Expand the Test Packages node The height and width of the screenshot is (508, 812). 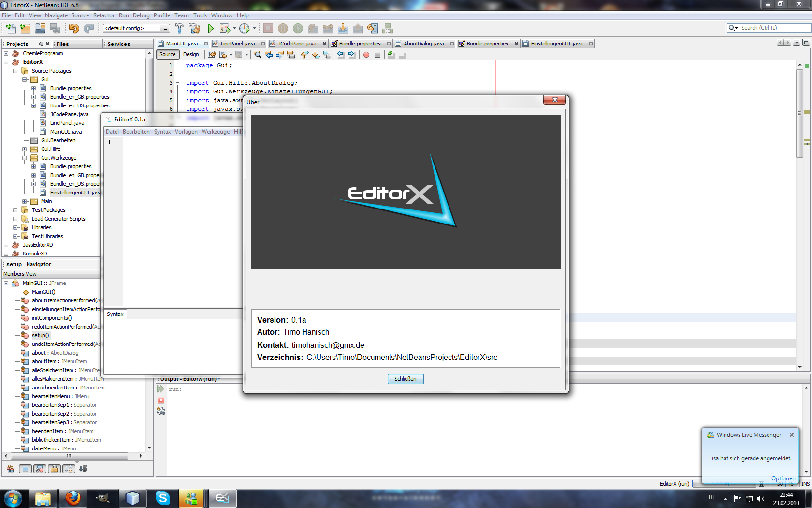(x=15, y=210)
